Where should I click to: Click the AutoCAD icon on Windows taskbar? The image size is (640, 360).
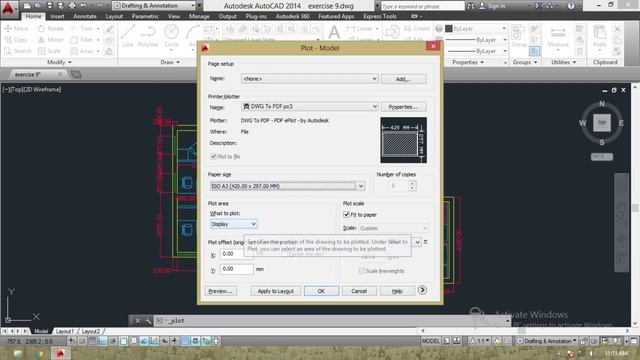coord(60,353)
